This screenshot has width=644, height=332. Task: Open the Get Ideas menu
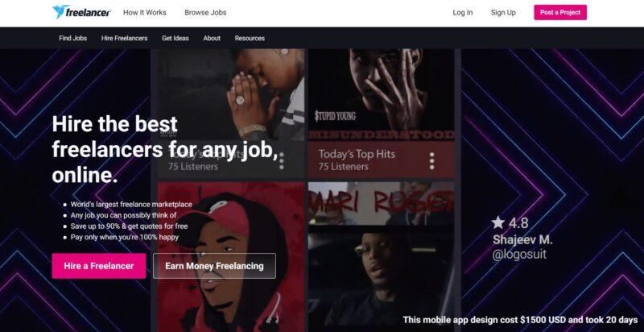click(x=175, y=38)
